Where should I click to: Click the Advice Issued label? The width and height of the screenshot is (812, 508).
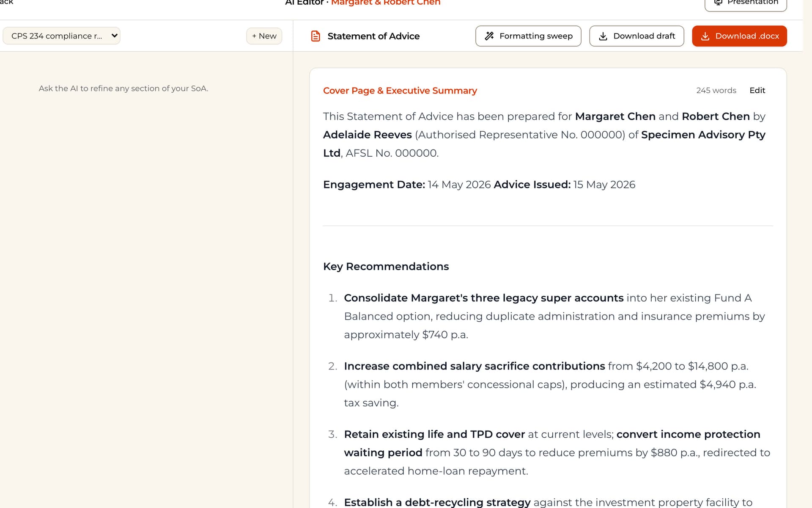pos(532,185)
